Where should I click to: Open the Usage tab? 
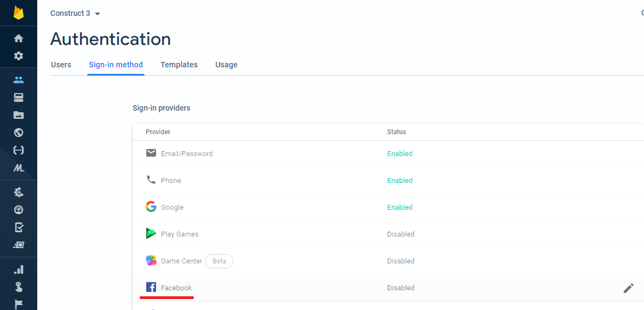226,65
